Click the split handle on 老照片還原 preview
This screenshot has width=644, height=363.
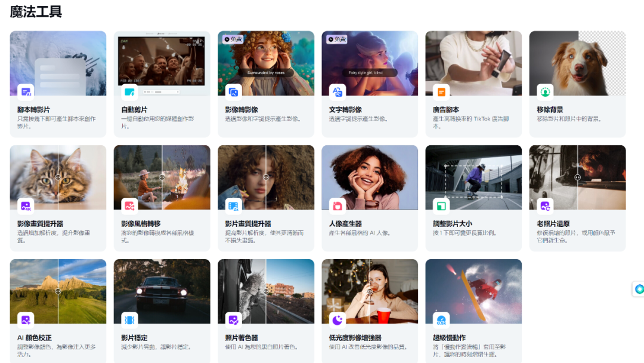coord(577,177)
